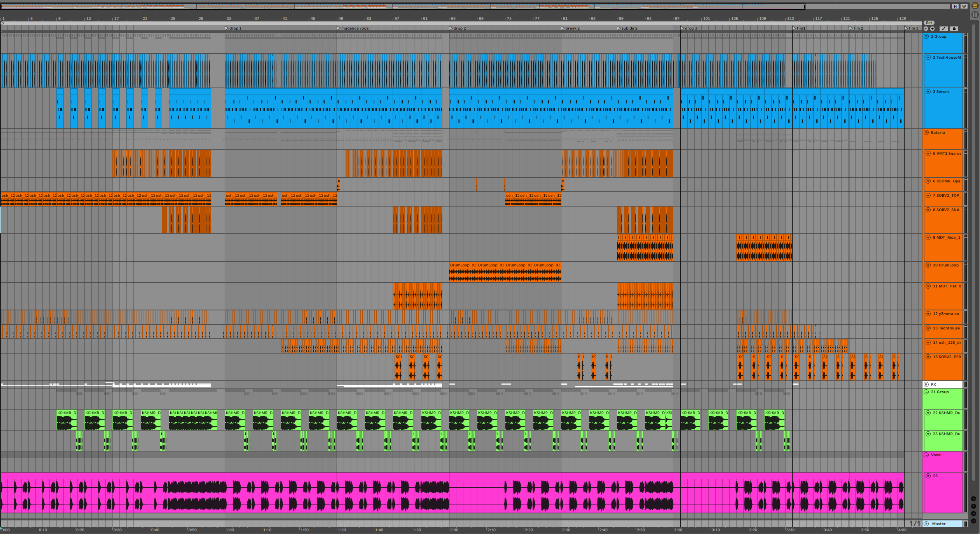The height and width of the screenshot is (534, 980).
Task: Jump to next locator arrow
Action: pyautogui.click(x=932, y=28)
